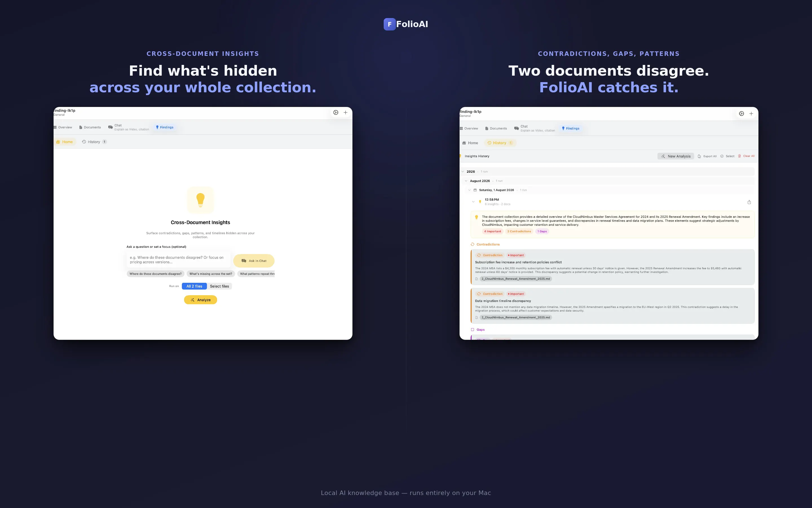The width and height of the screenshot is (812, 508).
Task: Select the highlighted yellow History sub-tab
Action: click(x=500, y=143)
